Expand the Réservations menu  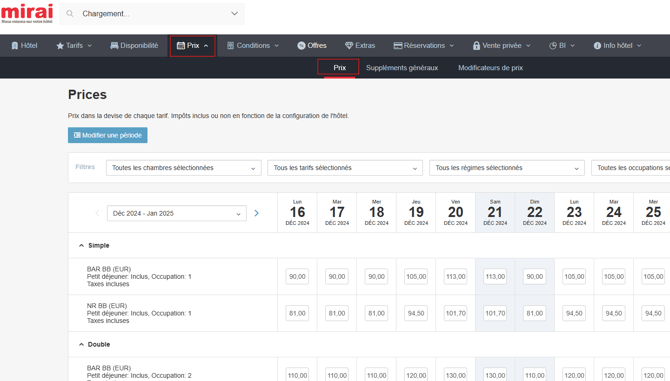pyautogui.click(x=423, y=46)
